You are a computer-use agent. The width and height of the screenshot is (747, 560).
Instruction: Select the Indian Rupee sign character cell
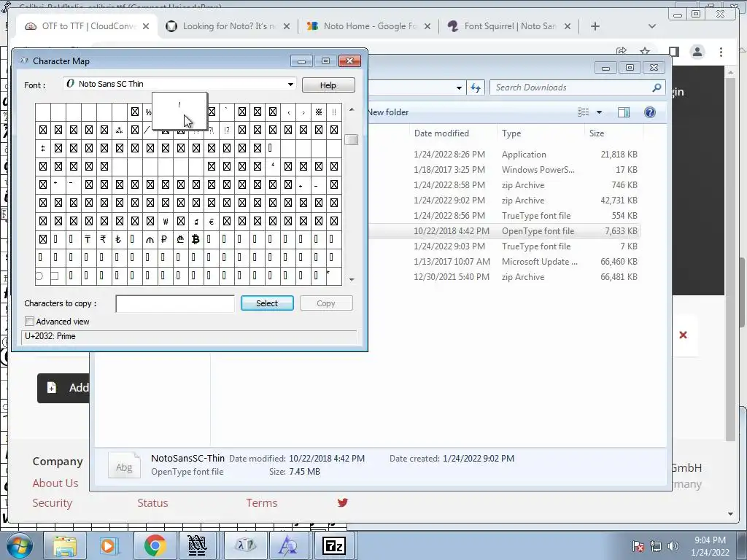point(104,239)
